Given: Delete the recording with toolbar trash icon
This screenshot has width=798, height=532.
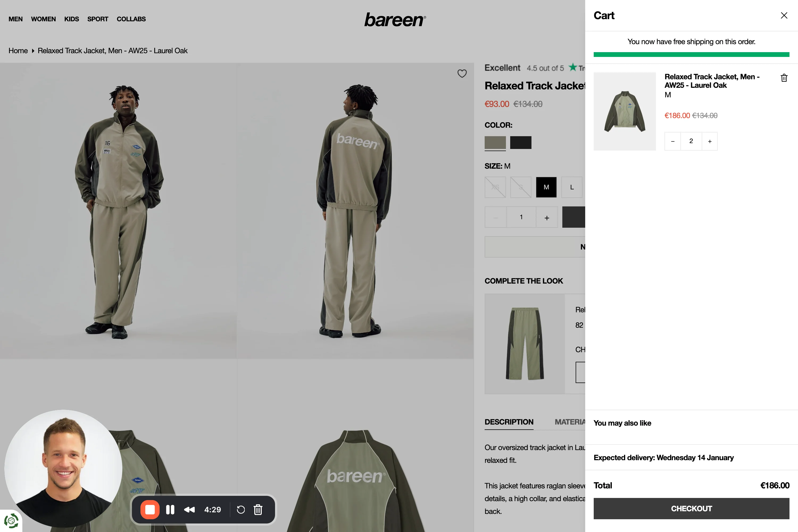Looking at the screenshot, I should point(258,510).
